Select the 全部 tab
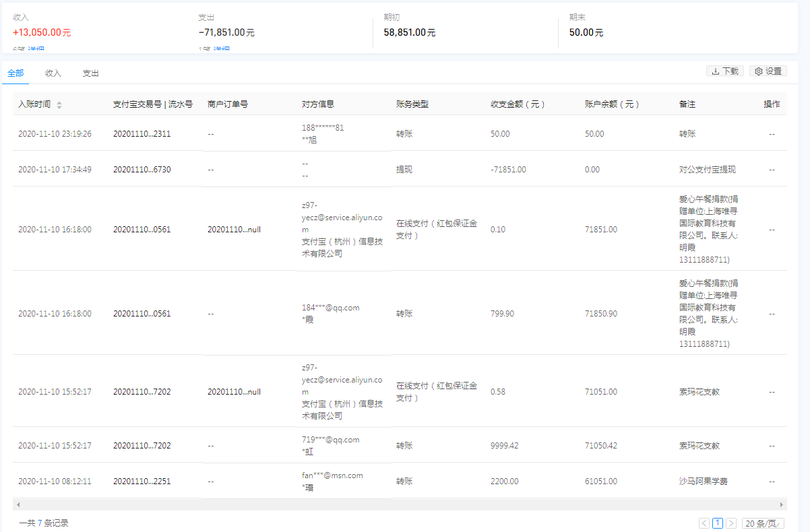The image size is (810, 532). 15,73
